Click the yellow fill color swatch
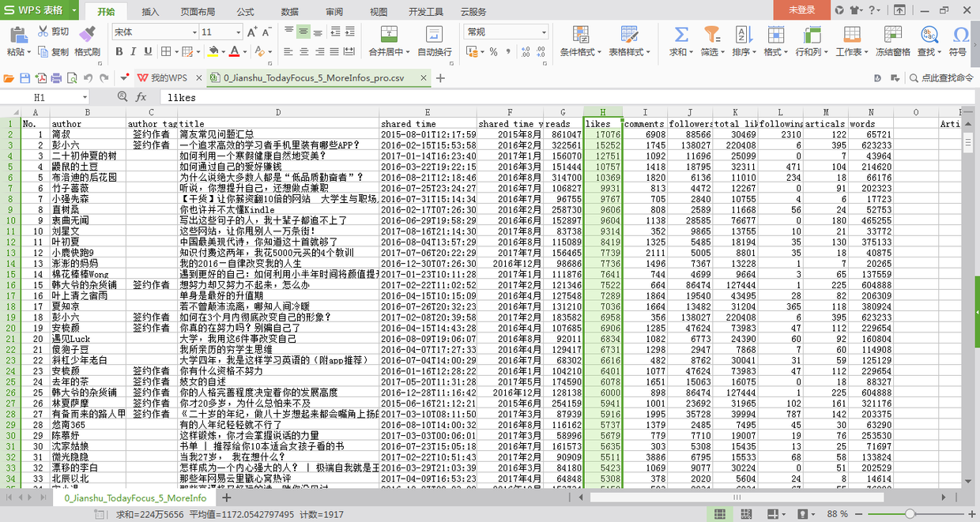980x522 pixels. pos(213,51)
